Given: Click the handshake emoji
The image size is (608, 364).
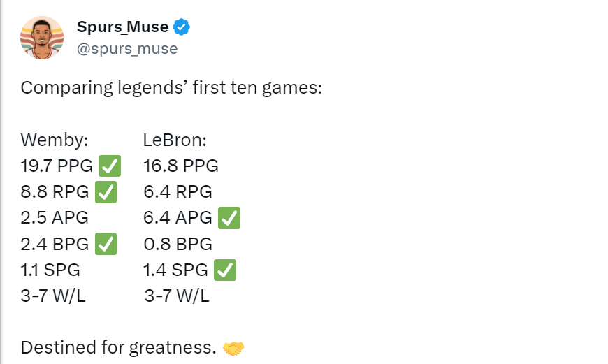Looking at the screenshot, I should pos(233,348).
